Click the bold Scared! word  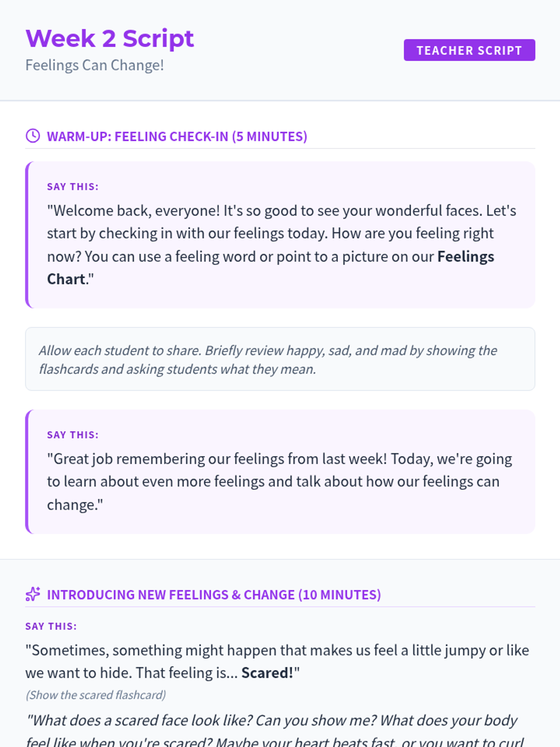click(x=267, y=673)
